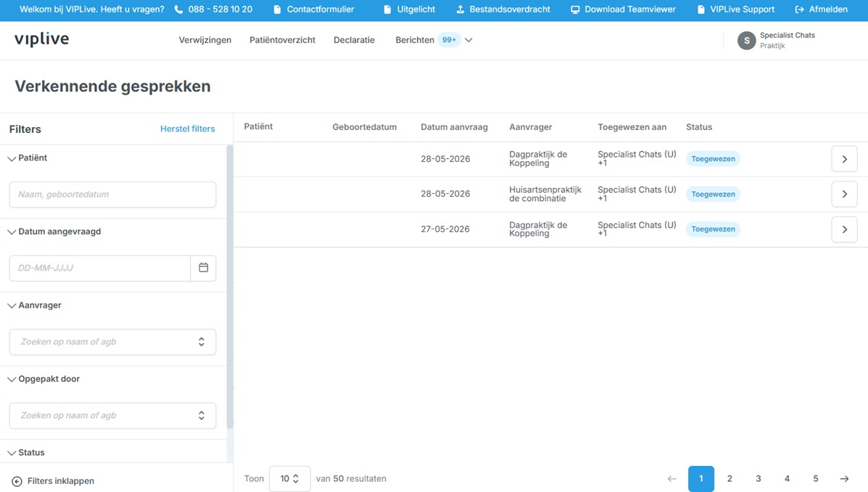The image size is (868, 492).
Task: Open the 28-05-2026 Dagpraktijk de Koppeling row arrow
Action: click(844, 159)
